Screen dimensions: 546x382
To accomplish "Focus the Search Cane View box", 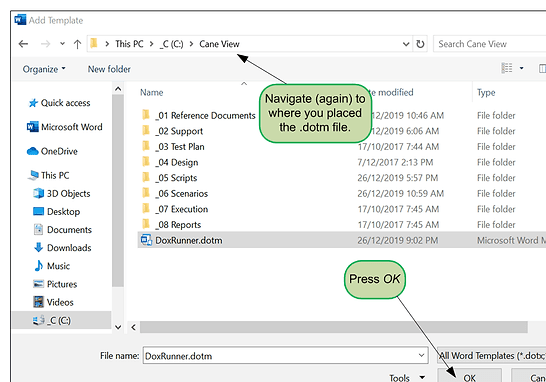I will point(489,44).
